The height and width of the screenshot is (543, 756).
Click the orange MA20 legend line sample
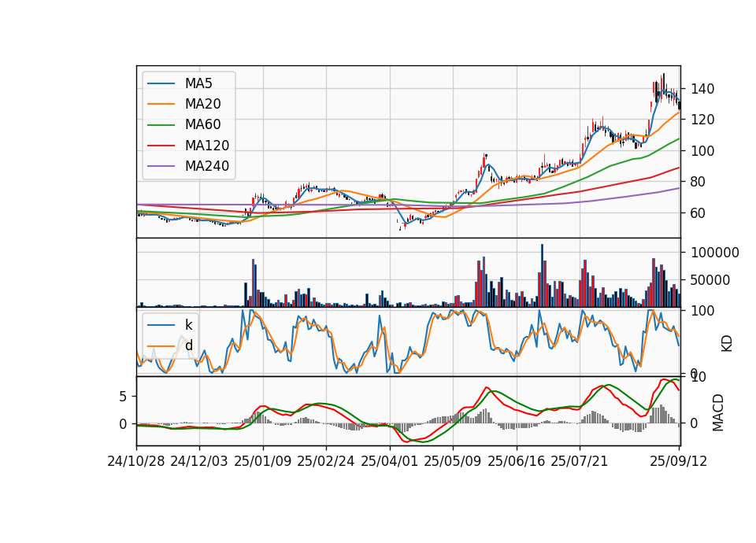pyautogui.click(x=161, y=104)
